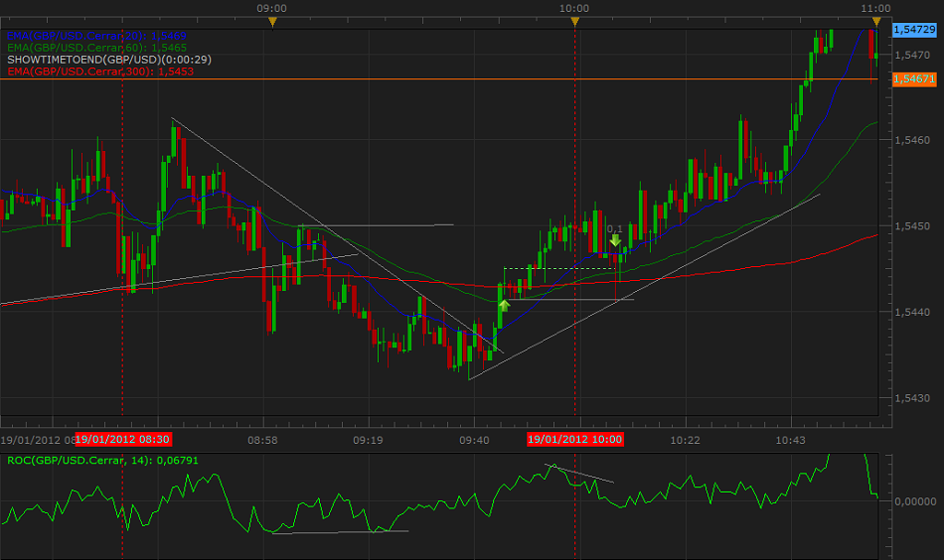
Task: Click the blue 1,54729 price tag
Action: [913, 31]
